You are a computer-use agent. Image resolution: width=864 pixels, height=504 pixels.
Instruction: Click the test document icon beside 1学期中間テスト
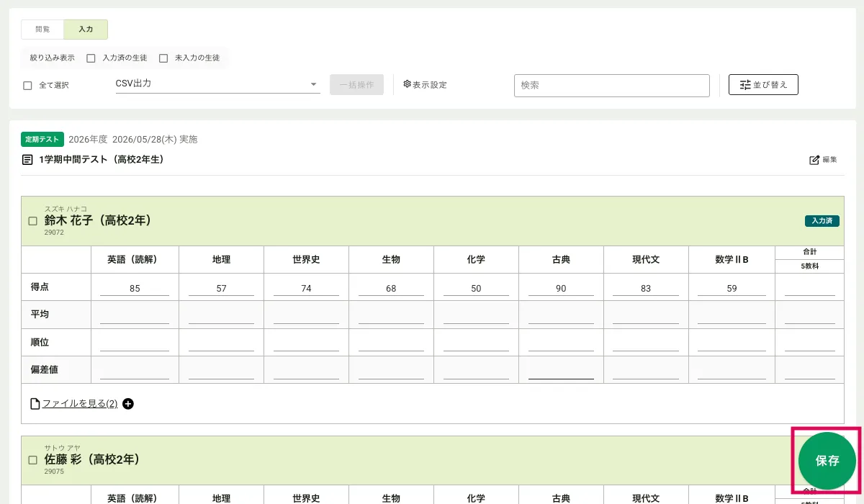(x=27, y=160)
